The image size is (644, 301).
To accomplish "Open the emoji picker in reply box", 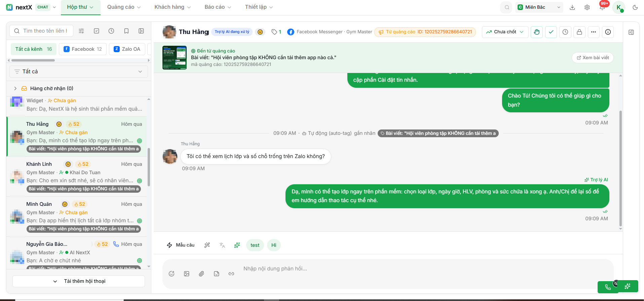I will click(x=172, y=274).
